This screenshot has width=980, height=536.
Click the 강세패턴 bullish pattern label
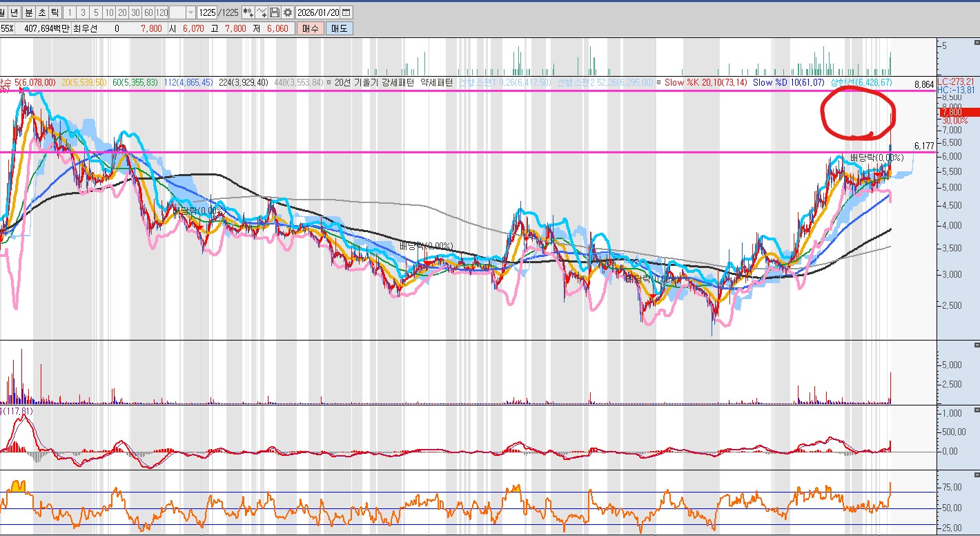398,82
